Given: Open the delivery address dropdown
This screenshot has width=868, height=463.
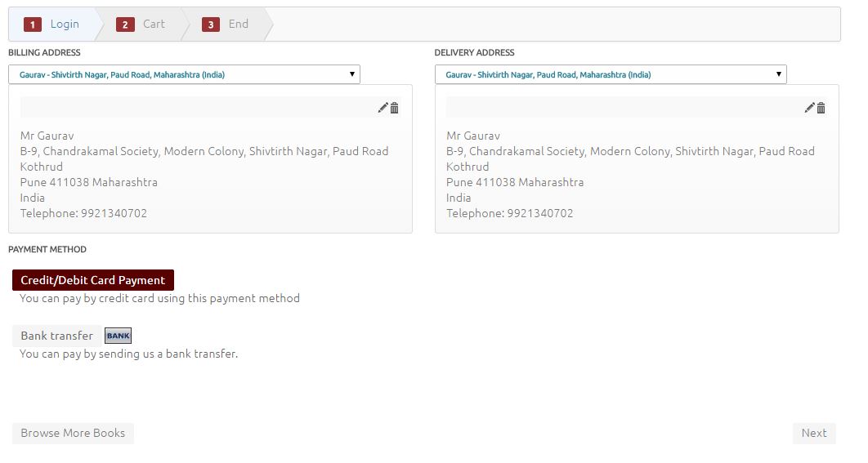Looking at the screenshot, I should point(611,74).
